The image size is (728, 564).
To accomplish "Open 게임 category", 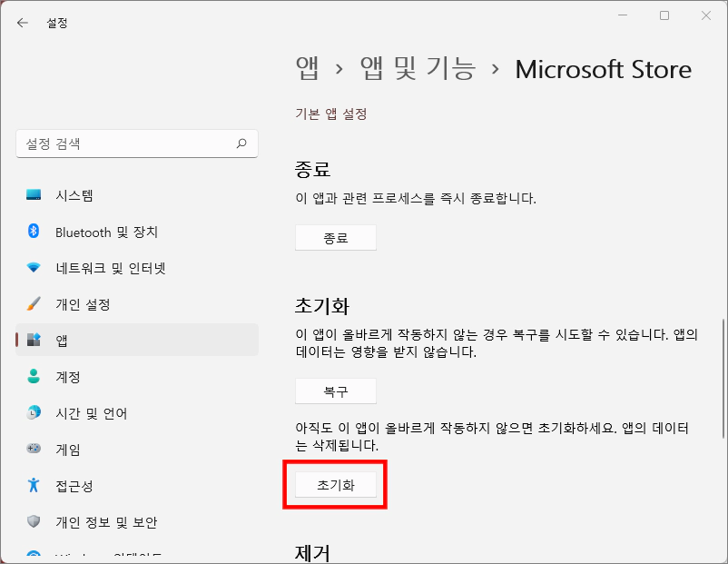I will coord(137,449).
